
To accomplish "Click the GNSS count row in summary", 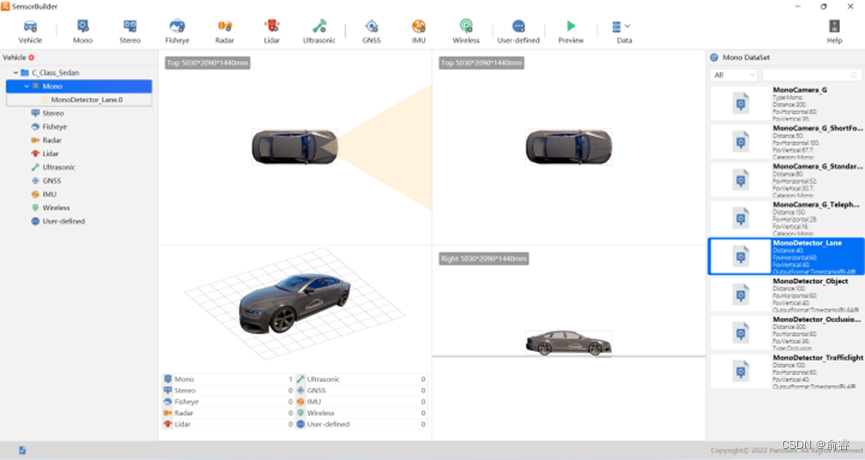I will pyautogui.click(x=361, y=391).
